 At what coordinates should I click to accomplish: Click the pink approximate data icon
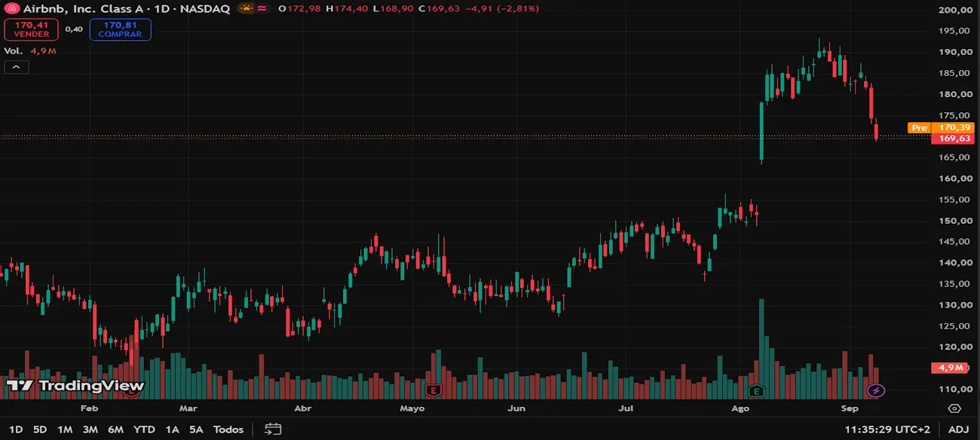pos(262,9)
